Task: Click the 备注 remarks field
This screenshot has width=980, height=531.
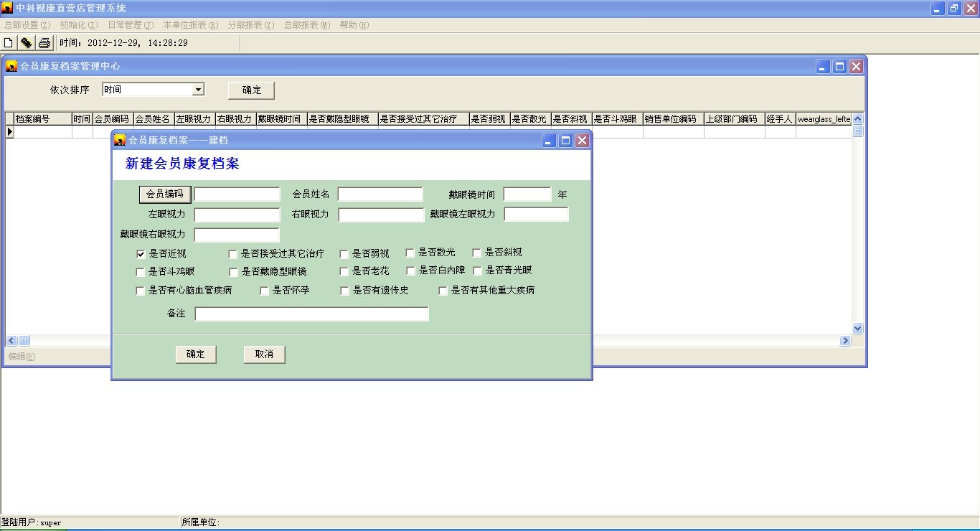Action: 311,314
